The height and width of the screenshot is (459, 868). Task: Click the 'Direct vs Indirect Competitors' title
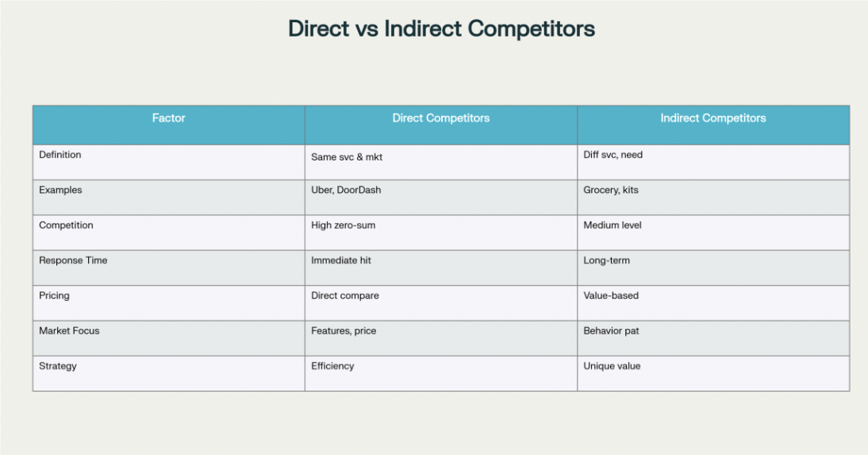click(x=441, y=29)
